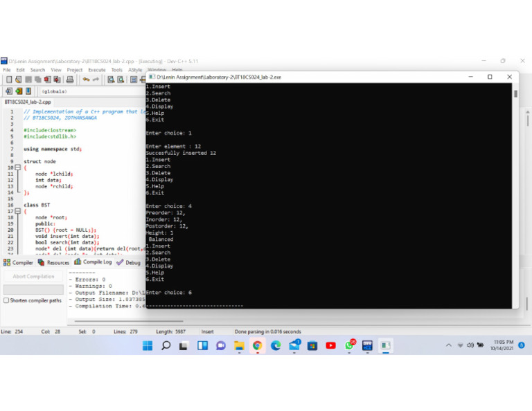Screen dimensions: 532x411
Task: Open taskbar Search magnifier
Action: click(x=166, y=345)
